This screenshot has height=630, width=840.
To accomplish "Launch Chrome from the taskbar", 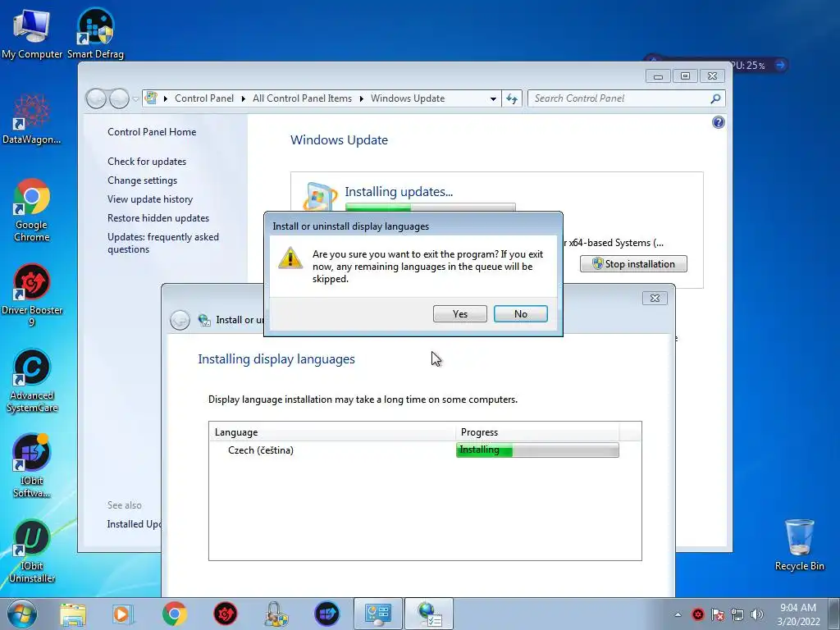I will pos(174,614).
